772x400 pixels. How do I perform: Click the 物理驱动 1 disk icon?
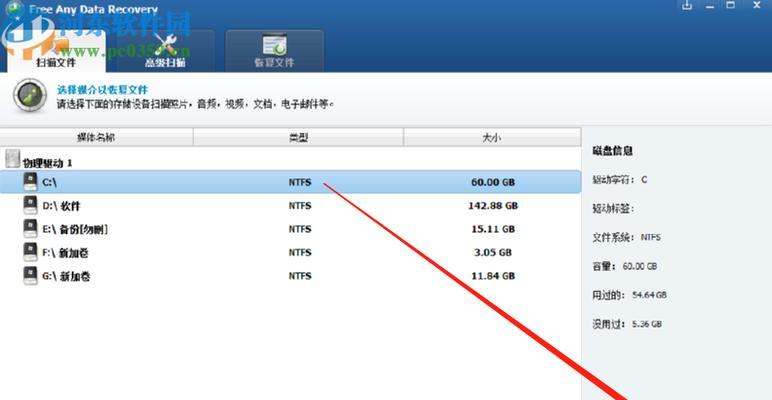[13, 159]
